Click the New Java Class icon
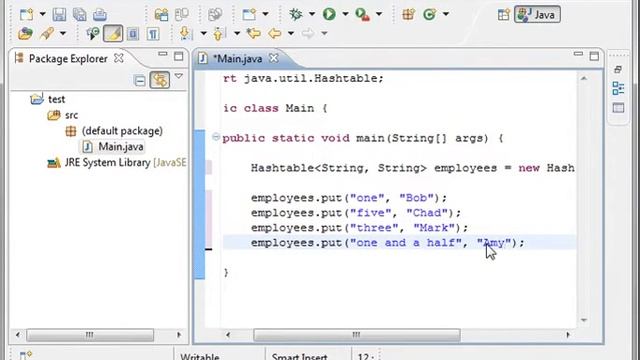 click(x=429, y=15)
